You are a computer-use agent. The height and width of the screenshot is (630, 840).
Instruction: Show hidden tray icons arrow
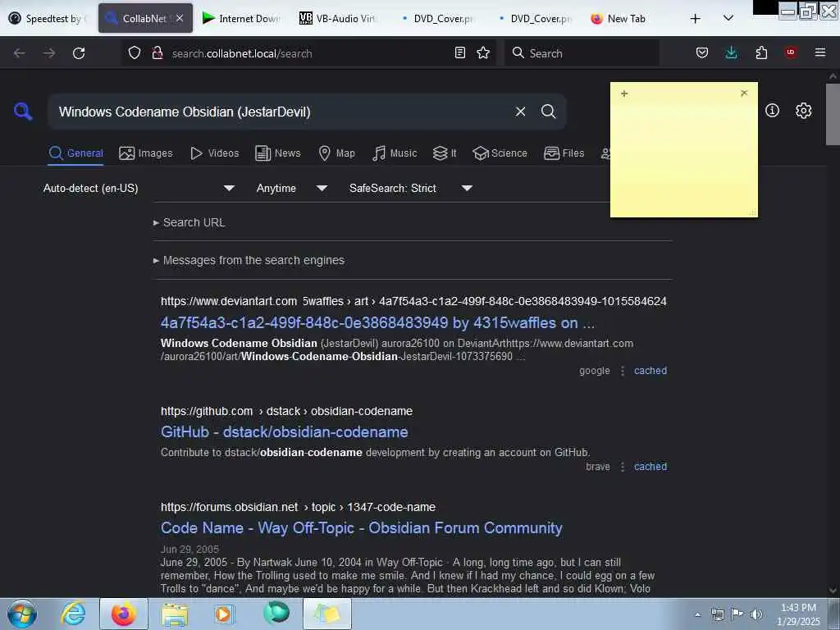coord(697,614)
